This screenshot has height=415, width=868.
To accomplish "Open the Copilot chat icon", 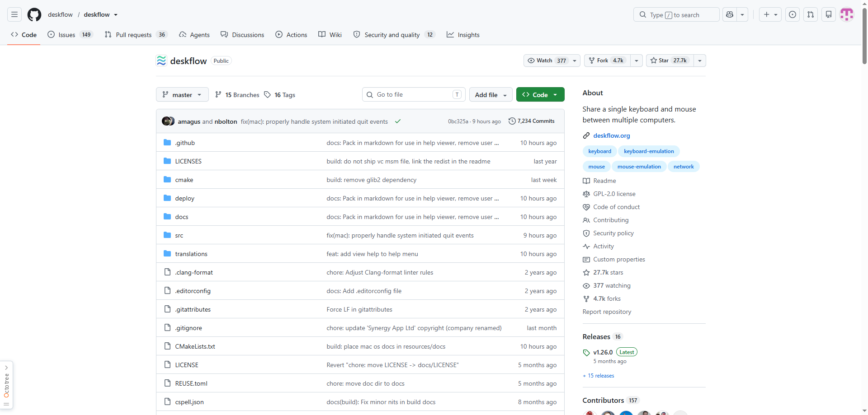I will point(730,14).
